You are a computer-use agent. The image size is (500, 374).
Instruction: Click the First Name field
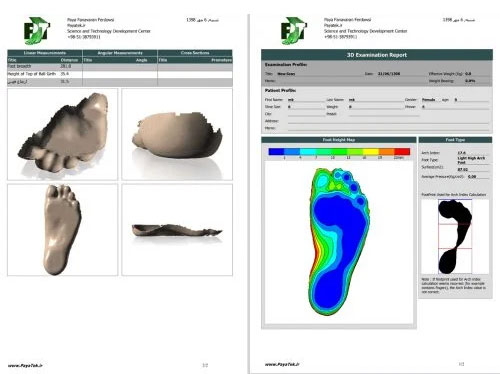pyautogui.click(x=306, y=100)
